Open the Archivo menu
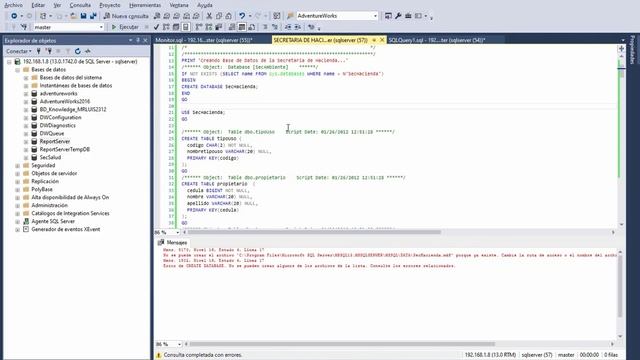This screenshot has height=360, width=640. pyautogui.click(x=13, y=5)
